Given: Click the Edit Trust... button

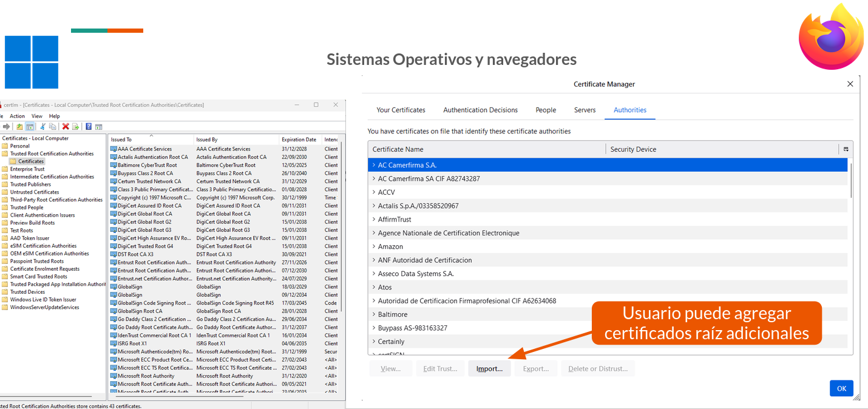Looking at the screenshot, I should (440, 368).
